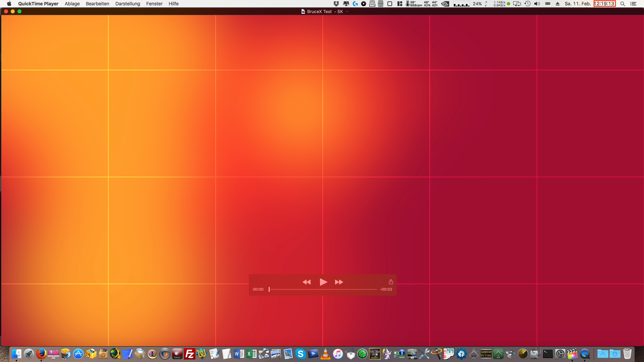Image resolution: width=644 pixels, height=362 pixels.
Task: Open Dropbox menu bar icon
Action: coord(336,4)
